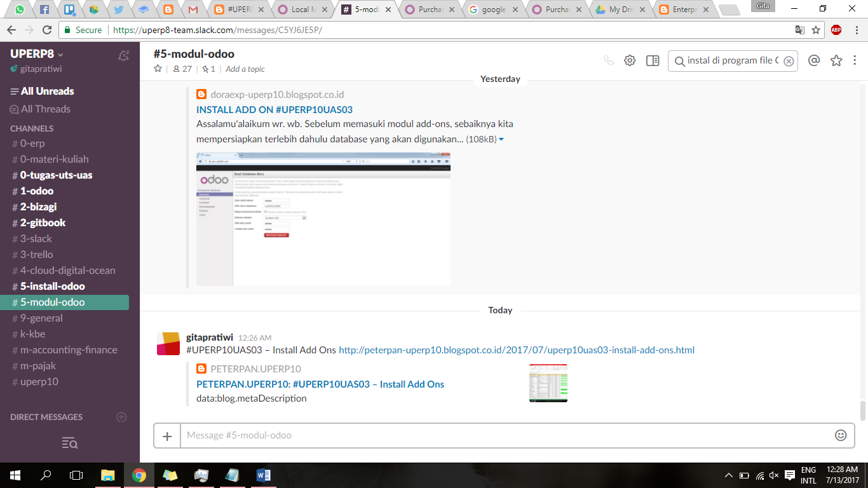The height and width of the screenshot is (488, 868).
Task: Show starred items
Action: coord(836,60)
